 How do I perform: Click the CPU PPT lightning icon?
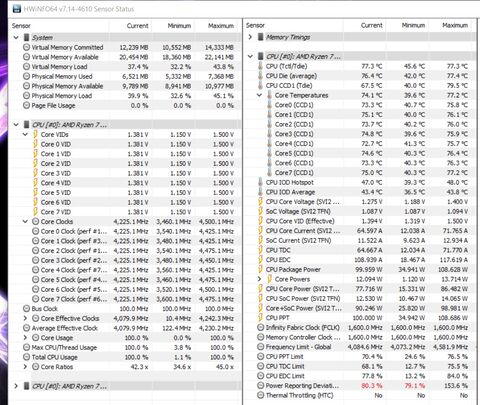[x=260, y=318]
